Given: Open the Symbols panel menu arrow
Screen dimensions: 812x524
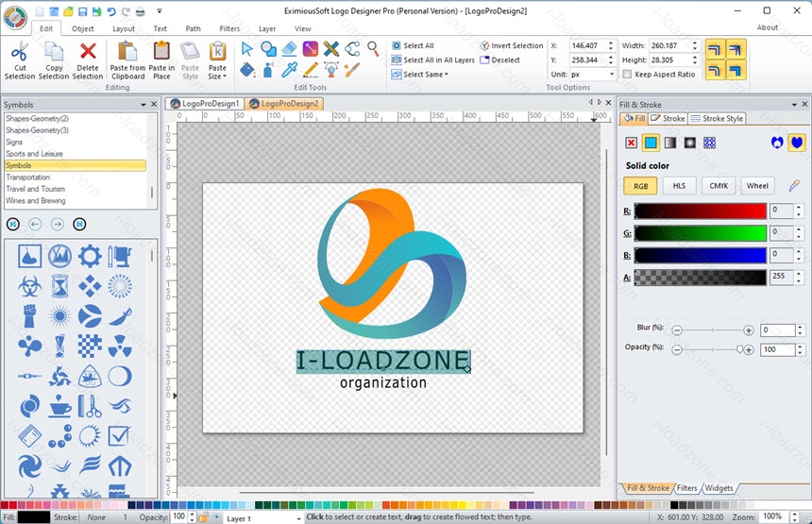Looking at the screenshot, I should click(144, 105).
